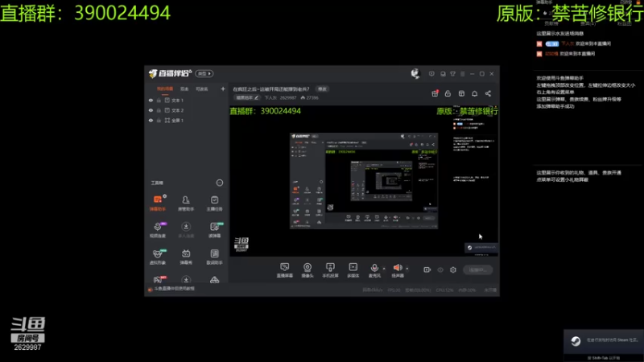Open the gift box icon with red dot

435,93
